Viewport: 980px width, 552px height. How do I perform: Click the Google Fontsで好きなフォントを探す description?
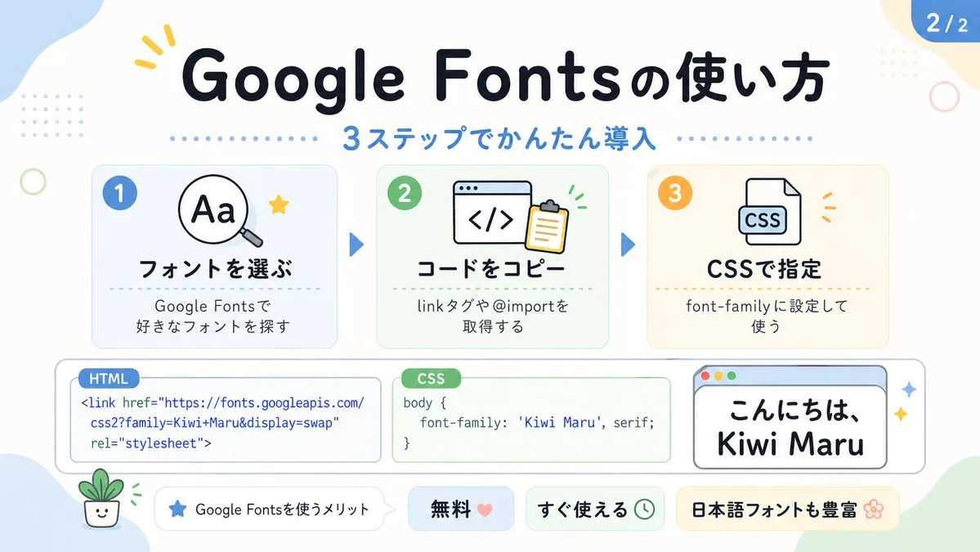[213, 316]
